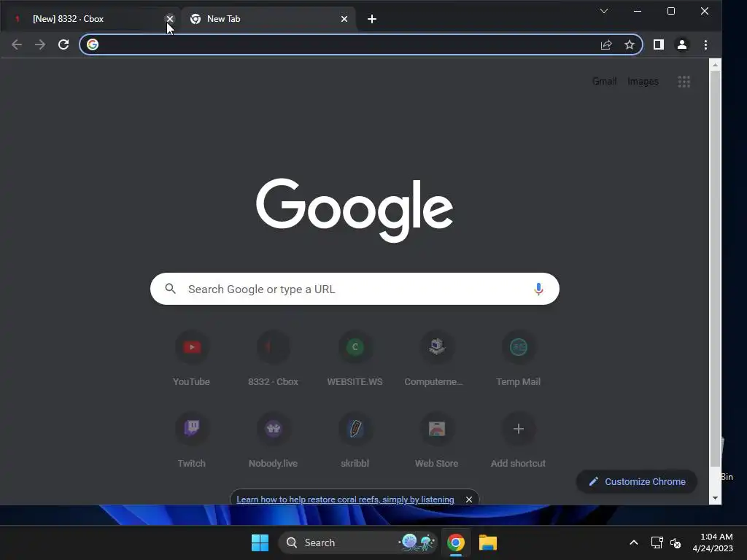Screen dimensions: 747x560
Task: Select the New Tab tab
Action: 268,19
